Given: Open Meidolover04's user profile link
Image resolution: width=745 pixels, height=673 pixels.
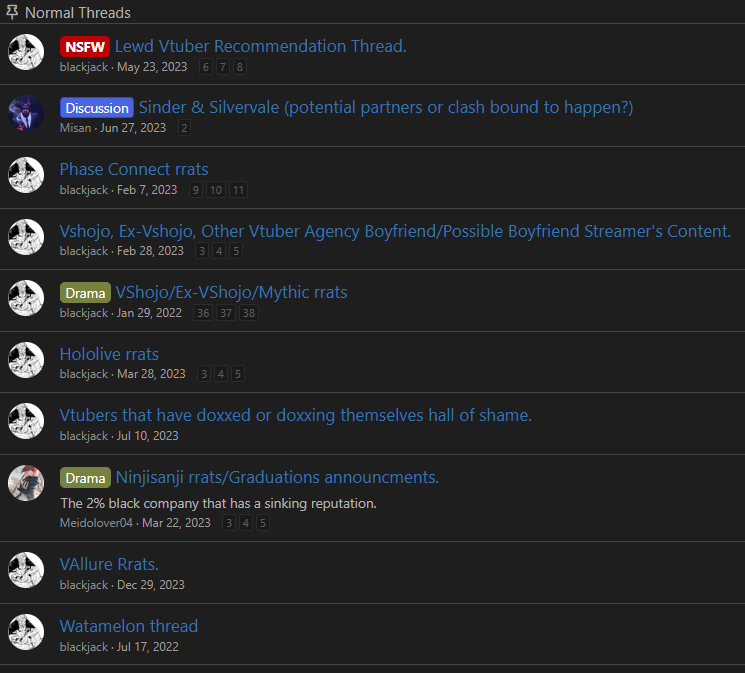Looking at the screenshot, I should [96, 523].
